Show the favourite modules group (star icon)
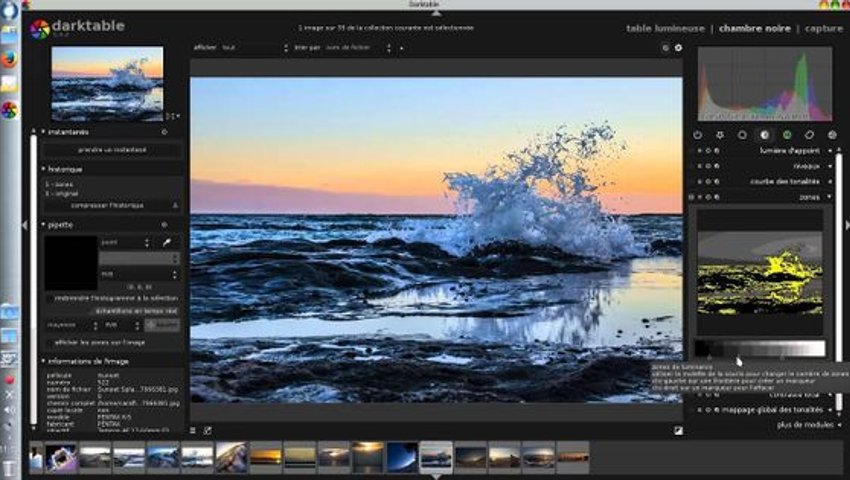Viewport: 850px width, 480px height. click(x=720, y=135)
